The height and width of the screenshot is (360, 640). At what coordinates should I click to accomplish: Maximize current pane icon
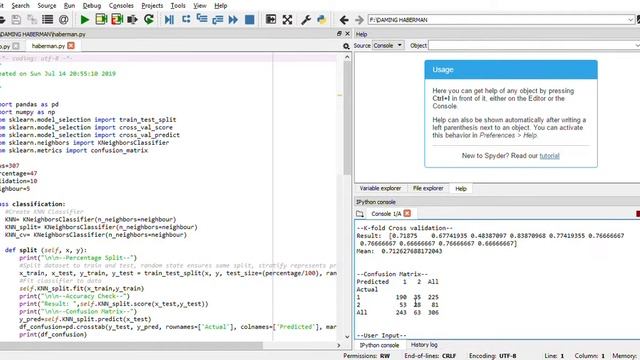(271, 19)
